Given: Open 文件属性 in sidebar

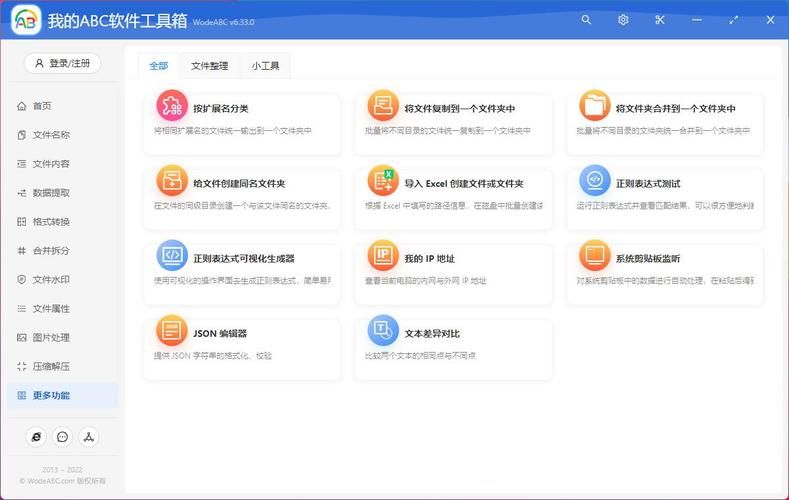Looking at the screenshot, I should pos(62,308).
